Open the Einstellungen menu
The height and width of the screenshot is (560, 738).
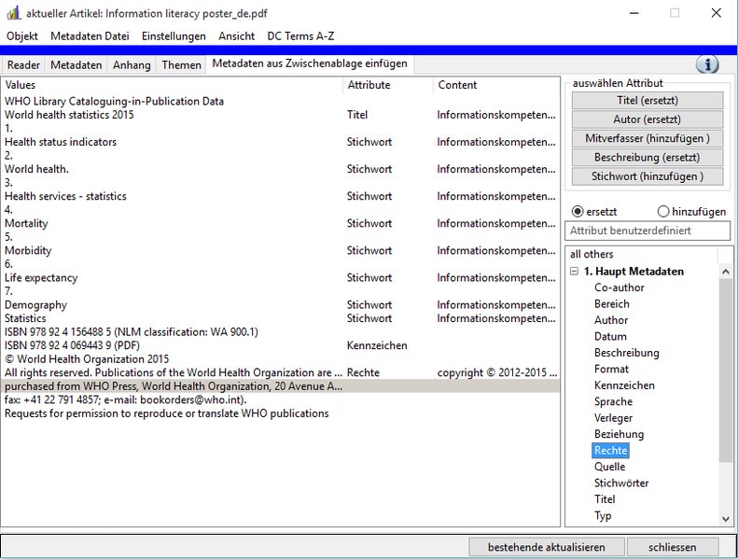[174, 36]
